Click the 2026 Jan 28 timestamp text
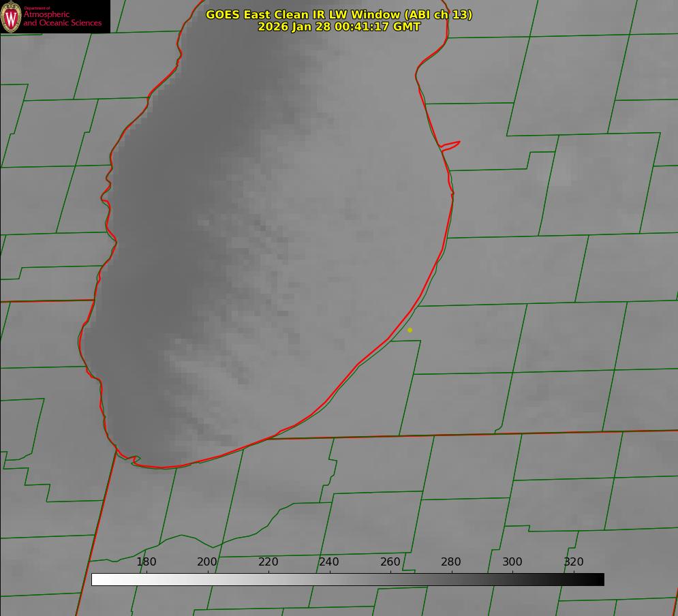The image size is (678, 616). (x=339, y=27)
